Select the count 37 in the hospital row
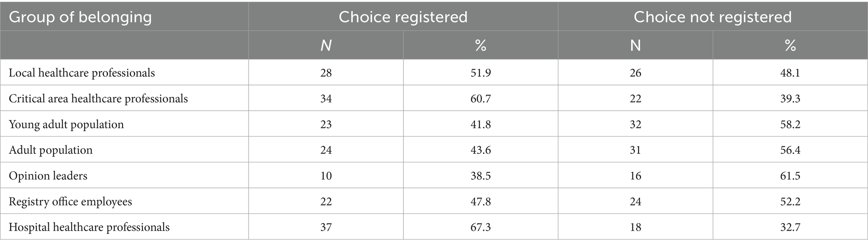 (x=326, y=227)
